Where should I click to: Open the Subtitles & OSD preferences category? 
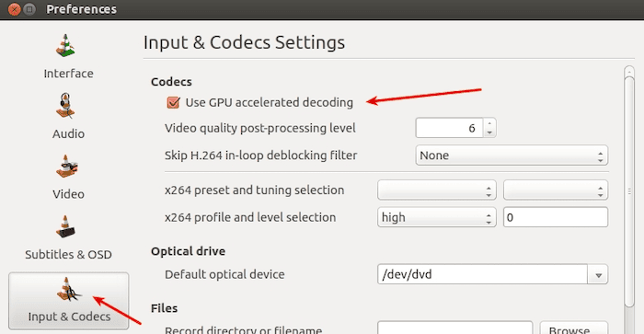tap(68, 237)
